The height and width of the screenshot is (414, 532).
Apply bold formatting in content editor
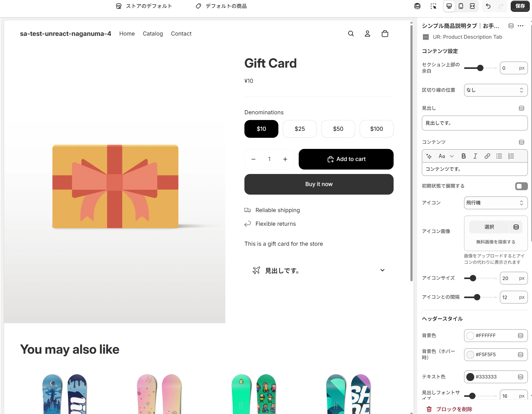click(x=463, y=156)
